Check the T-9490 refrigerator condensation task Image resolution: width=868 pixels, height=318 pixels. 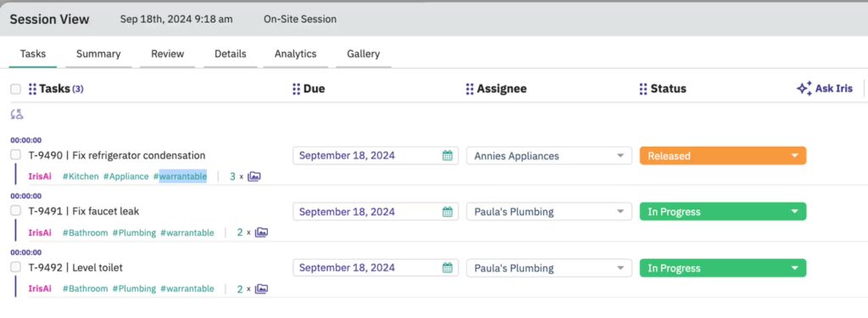15,154
